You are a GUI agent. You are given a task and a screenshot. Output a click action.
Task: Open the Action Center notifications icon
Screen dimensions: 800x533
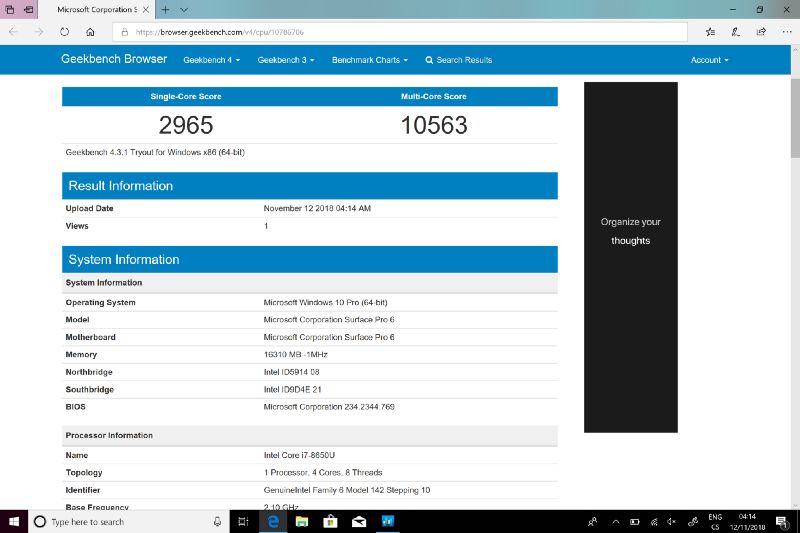(782, 521)
